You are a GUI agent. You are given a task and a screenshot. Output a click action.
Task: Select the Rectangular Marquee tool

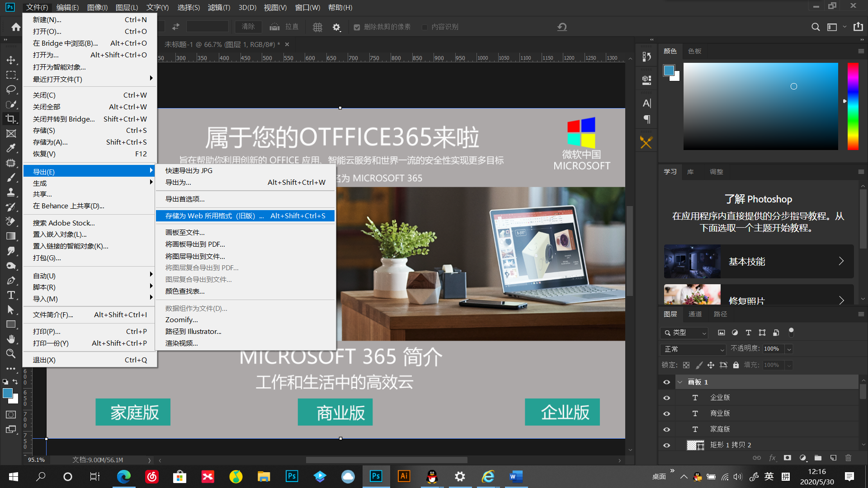[x=11, y=75]
